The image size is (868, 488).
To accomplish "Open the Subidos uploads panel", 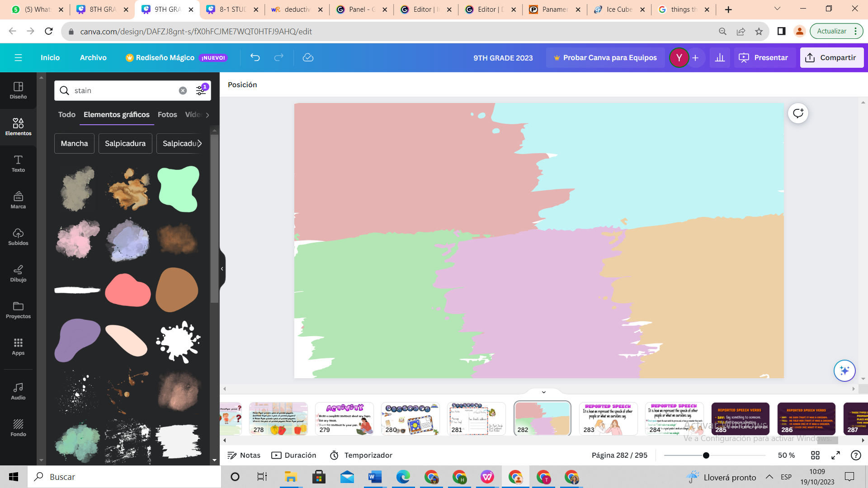I will click(18, 236).
